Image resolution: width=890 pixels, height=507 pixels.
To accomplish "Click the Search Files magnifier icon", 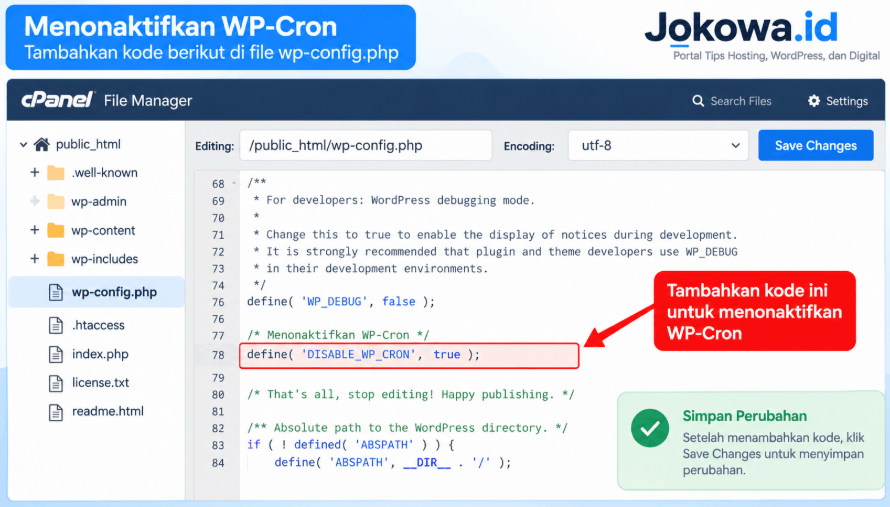I will pos(698,101).
